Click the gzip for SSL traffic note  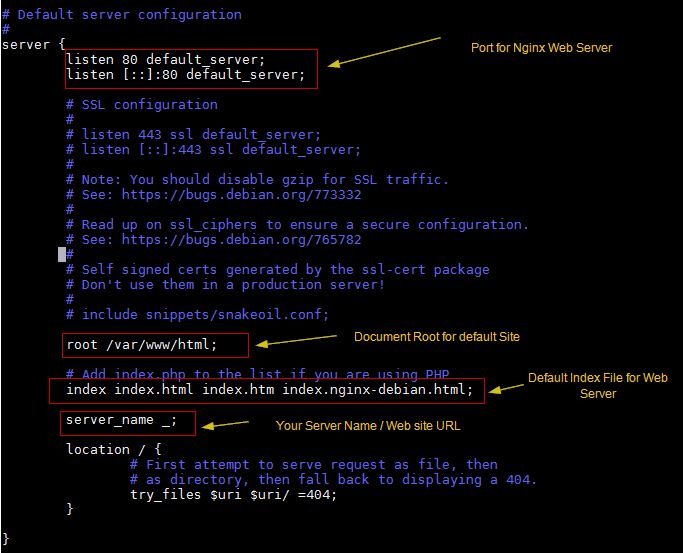257,180
